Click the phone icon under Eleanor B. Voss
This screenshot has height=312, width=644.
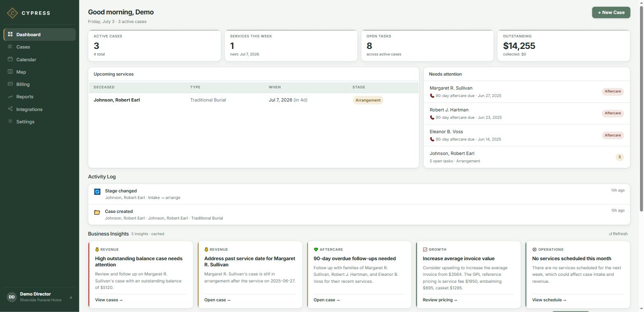(432, 139)
